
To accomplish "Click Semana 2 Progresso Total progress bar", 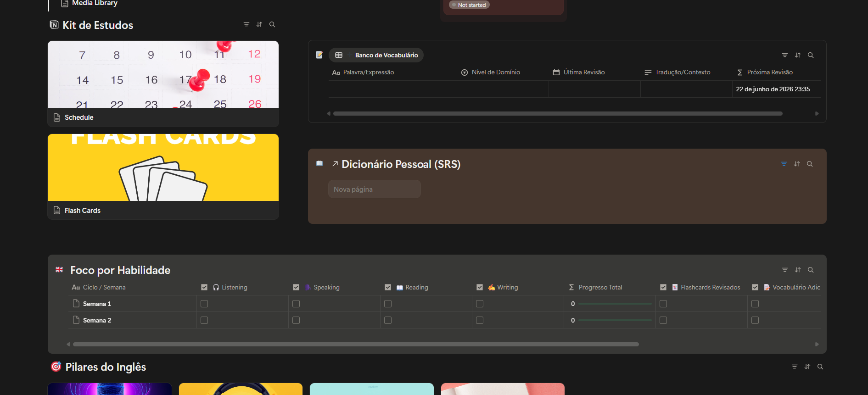I will tap(615, 320).
